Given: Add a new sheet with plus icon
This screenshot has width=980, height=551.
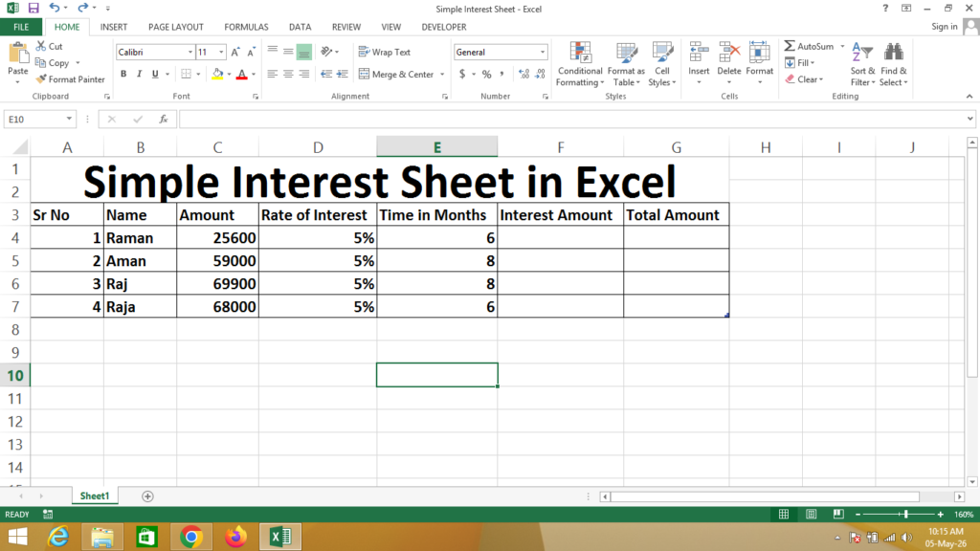Looking at the screenshot, I should (x=147, y=496).
